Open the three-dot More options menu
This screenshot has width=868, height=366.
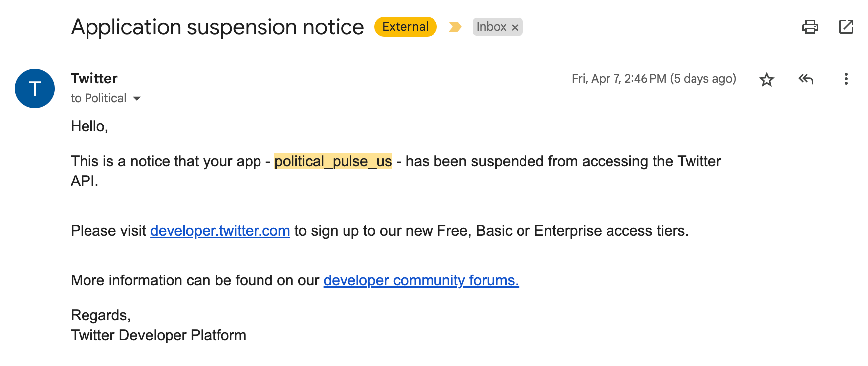[846, 79]
